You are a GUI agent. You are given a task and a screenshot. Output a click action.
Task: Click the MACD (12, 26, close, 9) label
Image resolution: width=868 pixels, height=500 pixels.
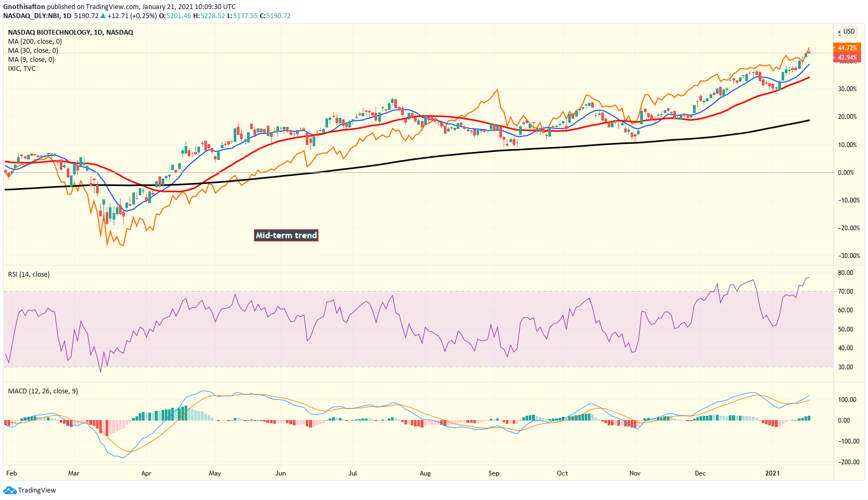[43, 391]
